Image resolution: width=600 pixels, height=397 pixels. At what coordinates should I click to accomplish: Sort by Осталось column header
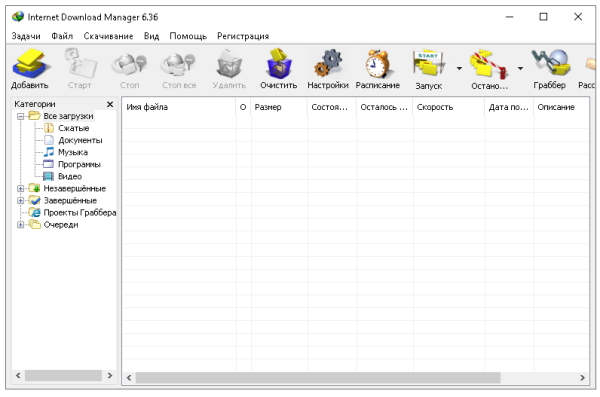(384, 107)
